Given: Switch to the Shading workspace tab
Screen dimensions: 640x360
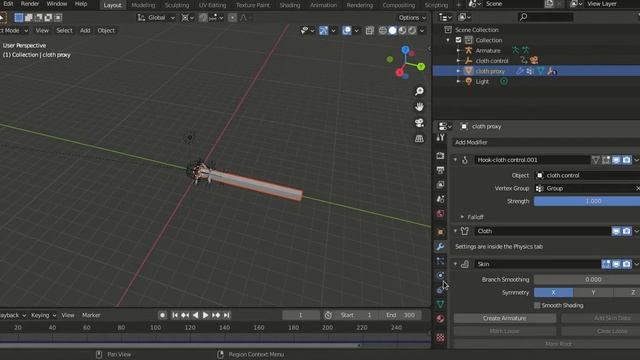Looking at the screenshot, I should point(290,5).
